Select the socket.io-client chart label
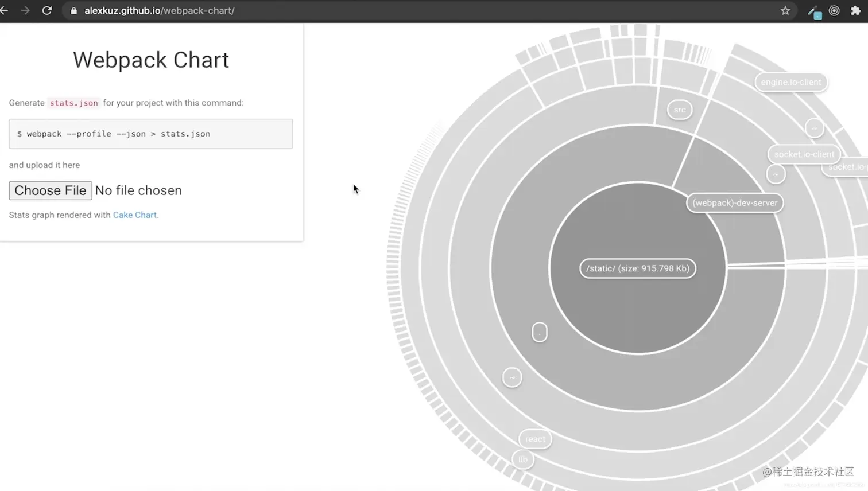Screen dimensions: 868x491 pyautogui.click(x=804, y=154)
